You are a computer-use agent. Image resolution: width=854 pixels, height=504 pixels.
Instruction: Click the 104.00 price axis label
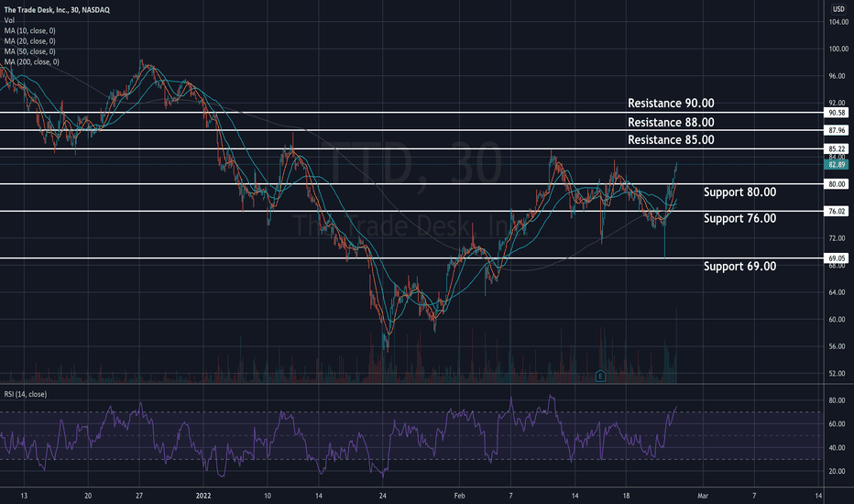pos(838,22)
